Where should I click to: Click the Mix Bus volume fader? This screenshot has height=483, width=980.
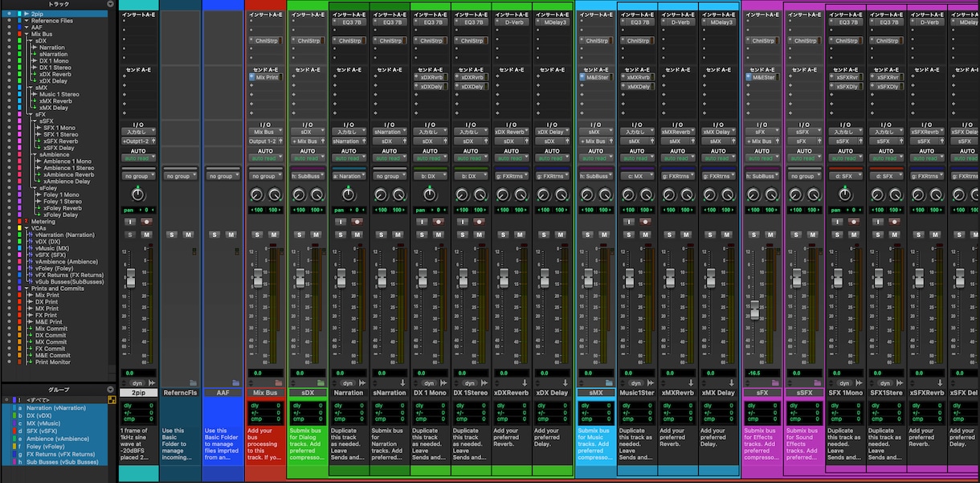pos(259,277)
